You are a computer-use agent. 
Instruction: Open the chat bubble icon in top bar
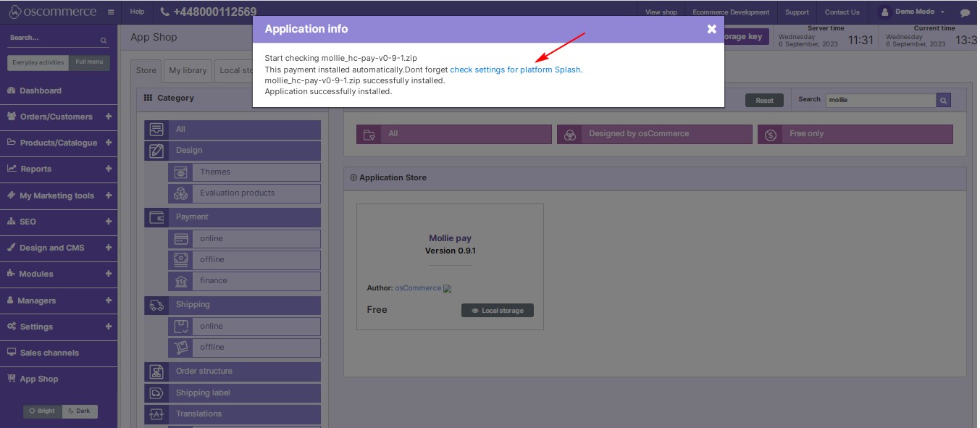pos(965,12)
